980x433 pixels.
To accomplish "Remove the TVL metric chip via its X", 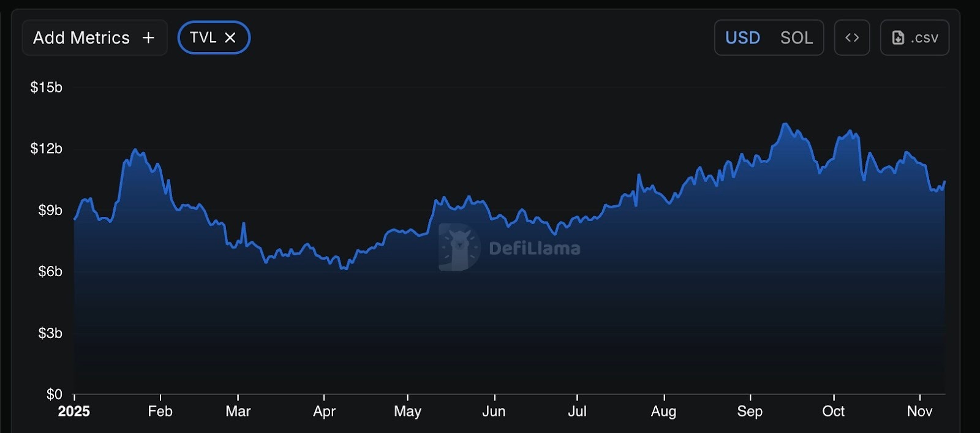I will [230, 38].
